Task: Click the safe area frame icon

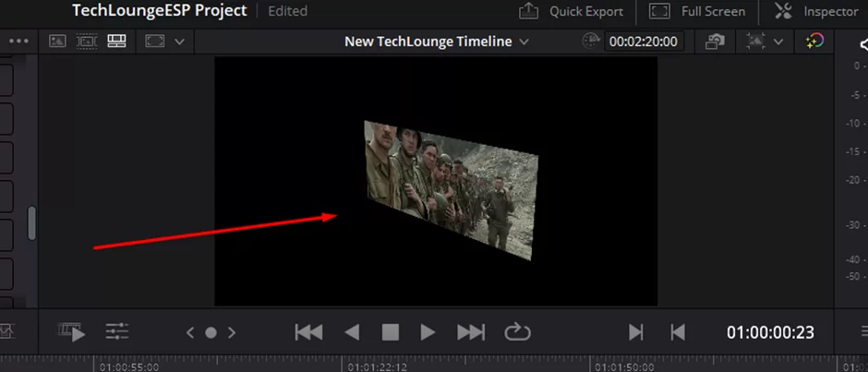Action: (x=155, y=42)
